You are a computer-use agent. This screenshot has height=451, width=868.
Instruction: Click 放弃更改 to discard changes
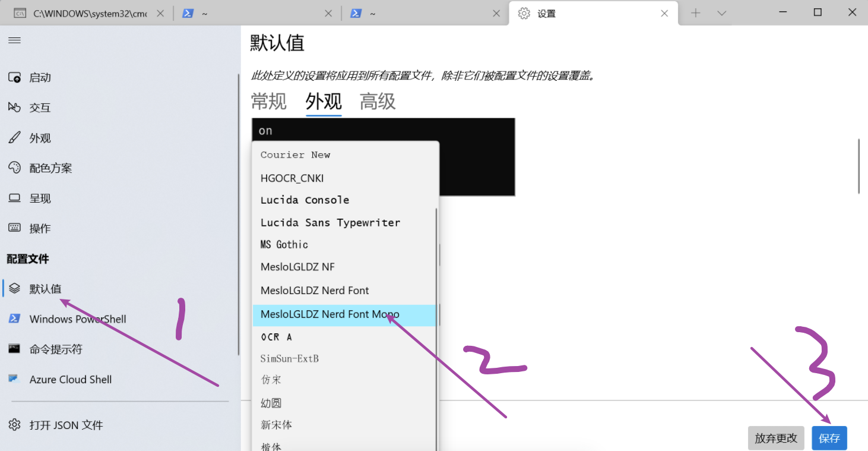click(x=775, y=438)
